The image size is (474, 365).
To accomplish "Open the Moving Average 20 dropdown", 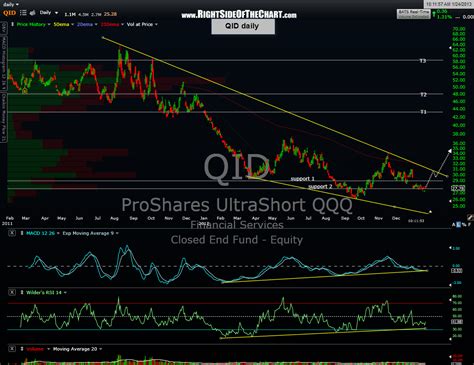I will [x=77, y=349].
